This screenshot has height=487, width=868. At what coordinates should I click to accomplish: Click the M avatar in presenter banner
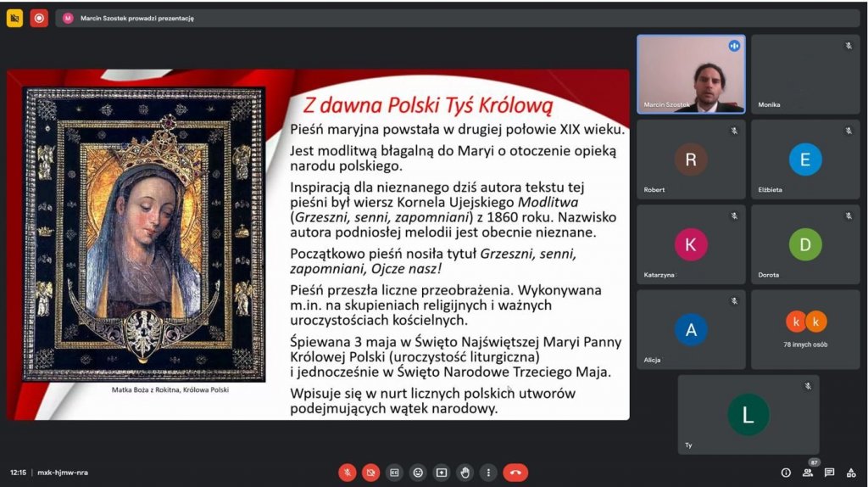[68, 19]
